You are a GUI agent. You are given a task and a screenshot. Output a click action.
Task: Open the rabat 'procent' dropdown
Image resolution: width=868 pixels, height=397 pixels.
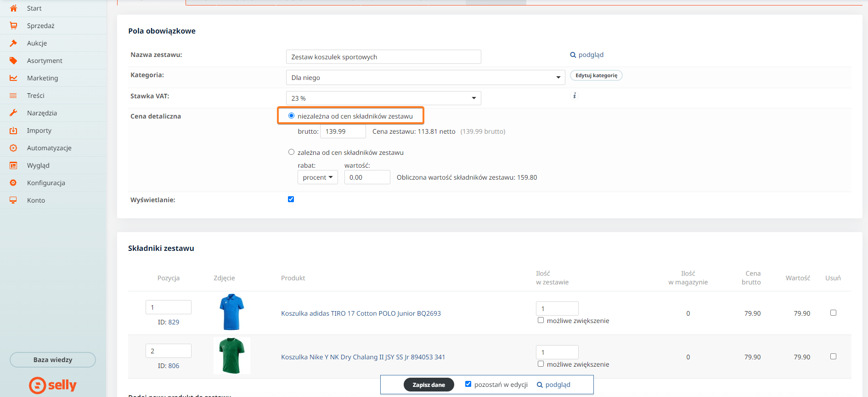click(x=317, y=177)
